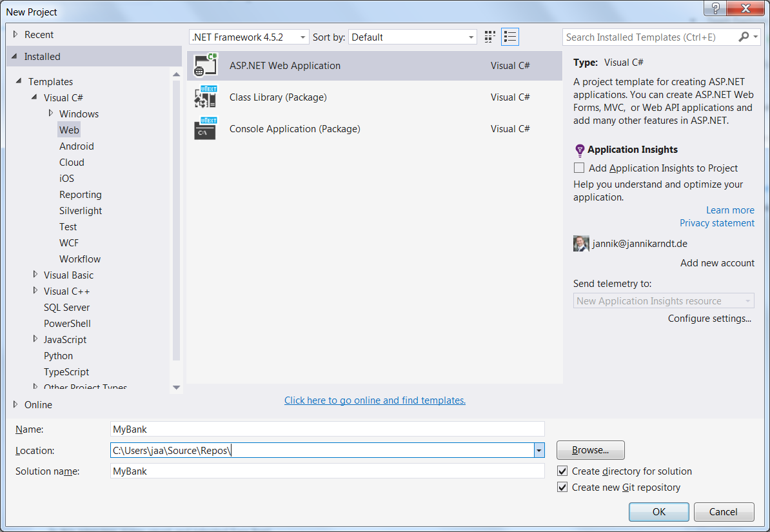770x532 pixels.
Task: Select the WCF template category
Action: point(69,242)
